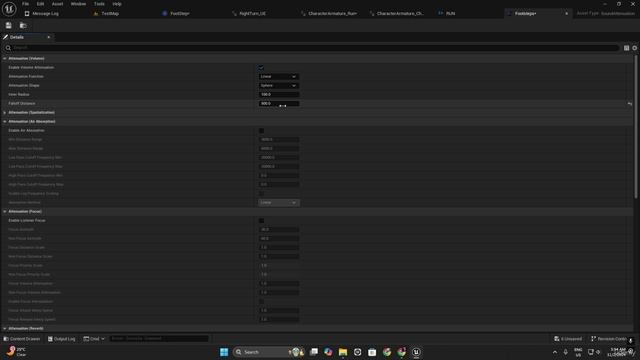The height and width of the screenshot is (360, 640).
Task: Select the Details panel tab
Action: [x=16, y=37]
